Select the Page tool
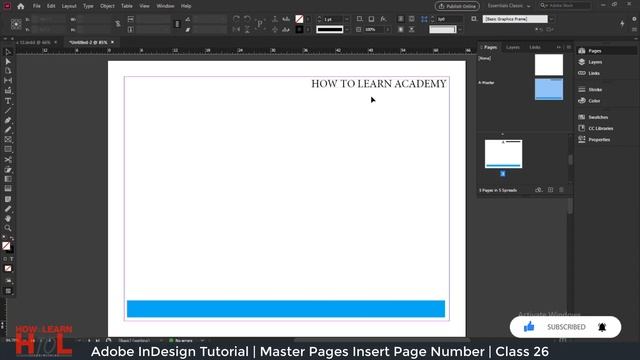 point(8,71)
